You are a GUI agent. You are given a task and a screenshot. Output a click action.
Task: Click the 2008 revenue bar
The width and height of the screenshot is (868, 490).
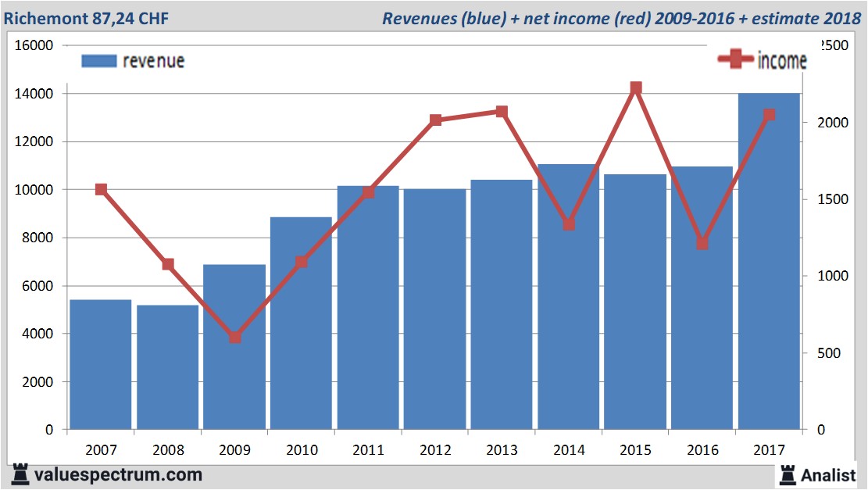[167, 367]
